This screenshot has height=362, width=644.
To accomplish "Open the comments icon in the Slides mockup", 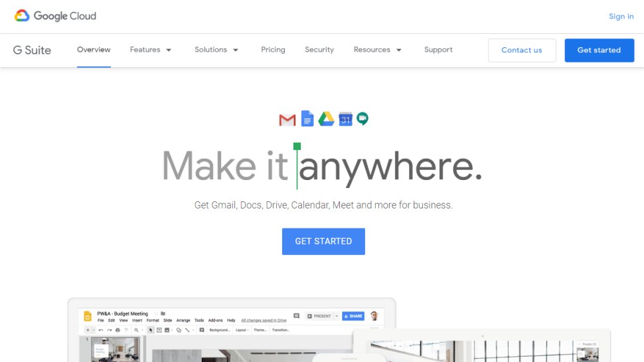I will point(297,316).
